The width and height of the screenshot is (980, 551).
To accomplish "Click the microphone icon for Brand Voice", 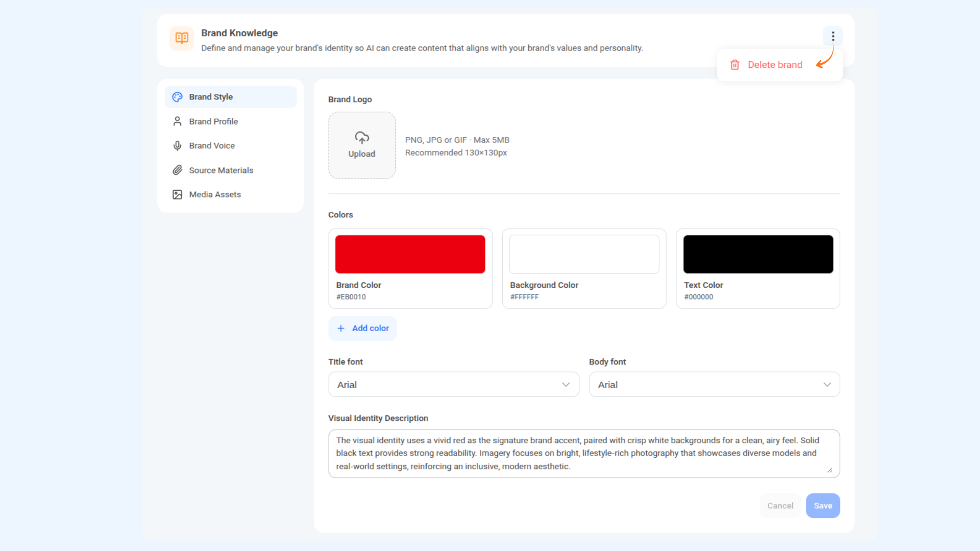I will pos(177,146).
